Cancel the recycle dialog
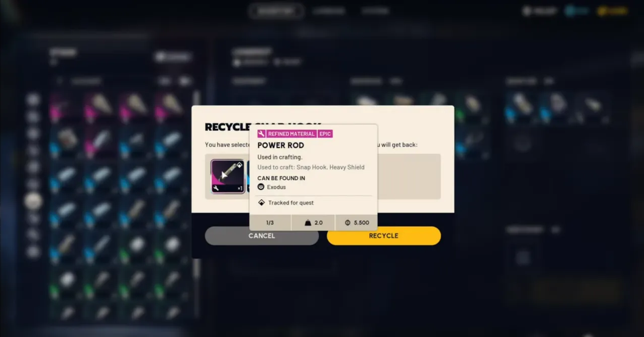 pyautogui.click(x=262, y=236)
